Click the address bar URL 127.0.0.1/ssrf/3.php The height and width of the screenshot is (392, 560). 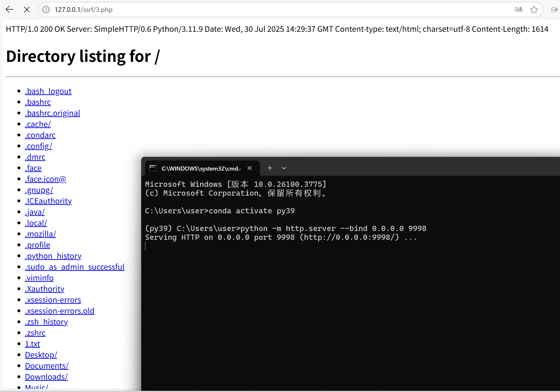point(83,10)
